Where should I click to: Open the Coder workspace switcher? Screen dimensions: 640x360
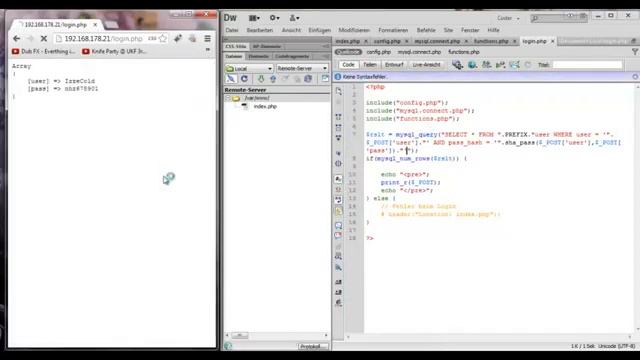click(508, 18)
